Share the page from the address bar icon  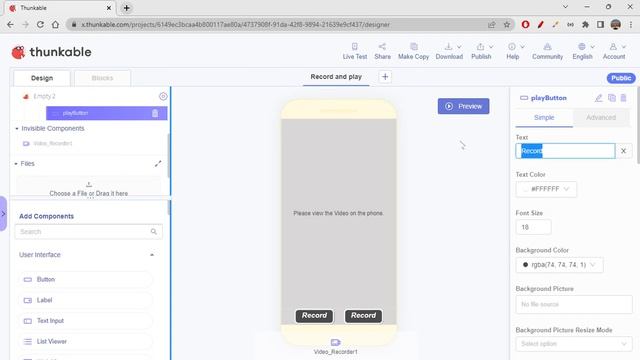click(491, 24)
